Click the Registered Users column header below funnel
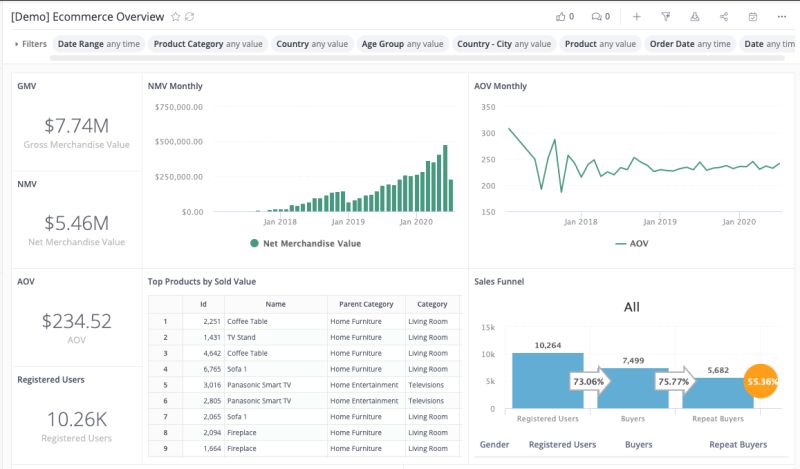 562,445
